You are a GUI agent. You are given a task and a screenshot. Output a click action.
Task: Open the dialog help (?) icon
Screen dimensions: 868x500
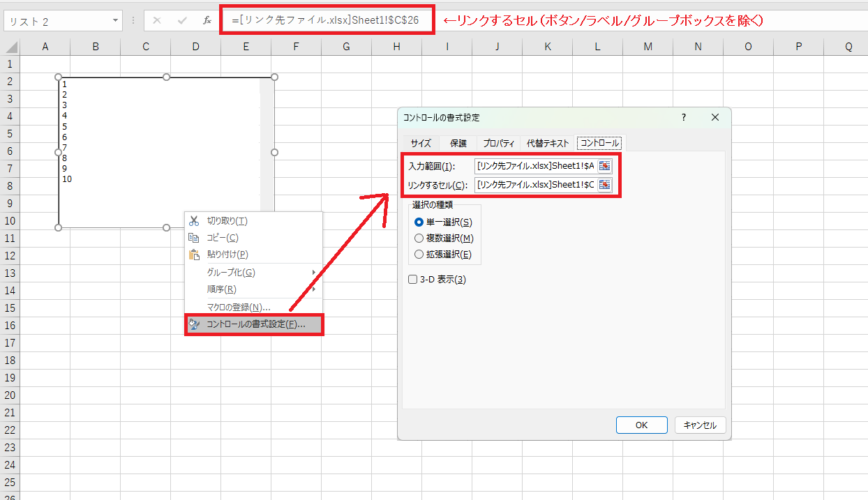[683, 117]
